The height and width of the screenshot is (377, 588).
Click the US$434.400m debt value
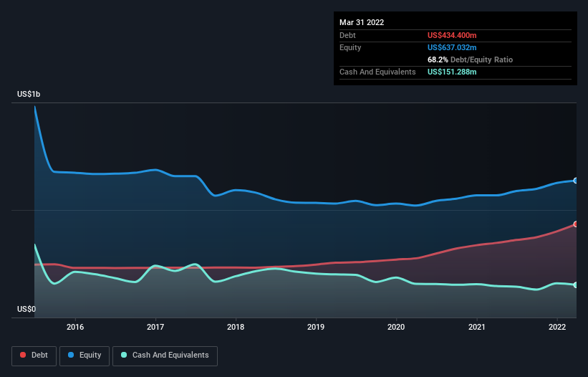click(x=452, y=35)
